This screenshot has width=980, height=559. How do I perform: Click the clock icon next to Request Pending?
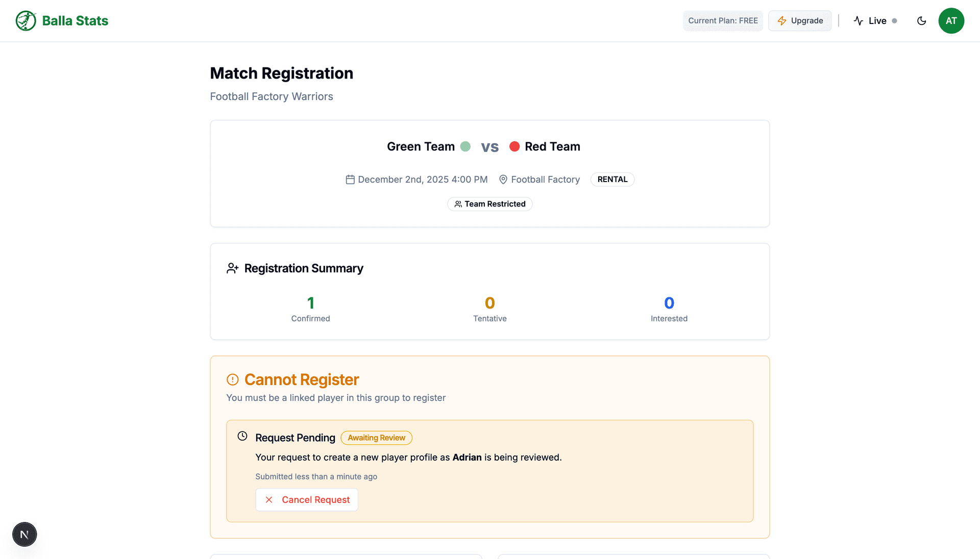coord(242,436)
